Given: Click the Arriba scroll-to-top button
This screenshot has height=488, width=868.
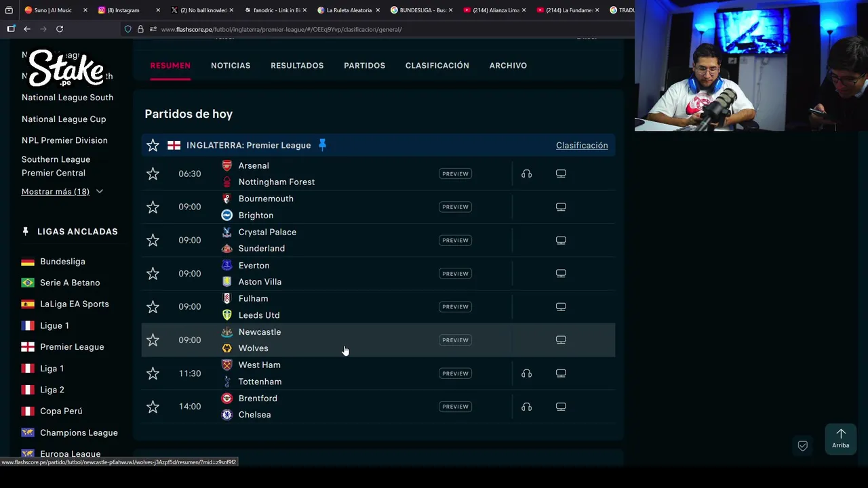Looking at the screenshot, I should pos(841,439).
